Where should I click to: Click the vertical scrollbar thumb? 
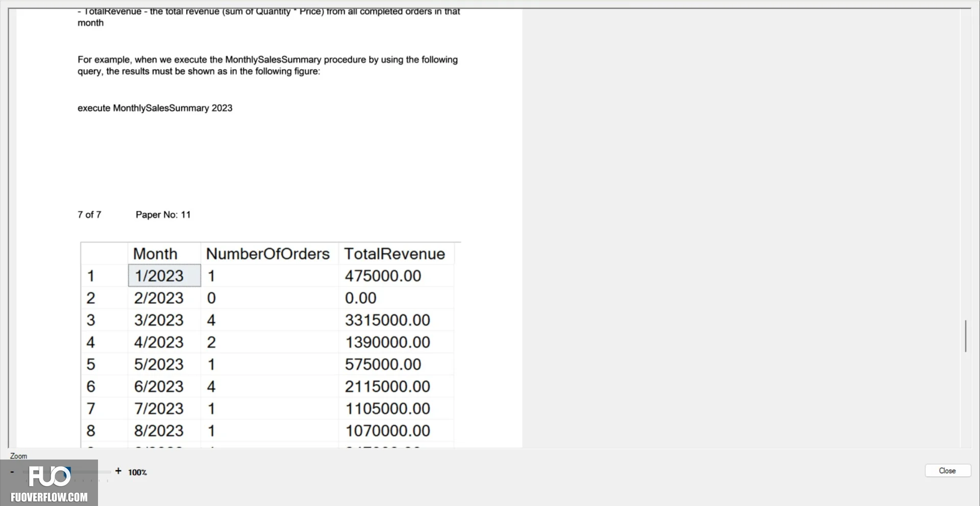pyautogui.click(x=965, y=335)
